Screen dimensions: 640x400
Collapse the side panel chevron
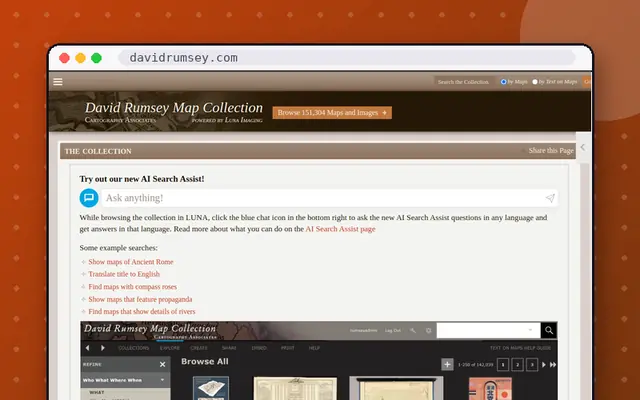[x=583, y=147]
